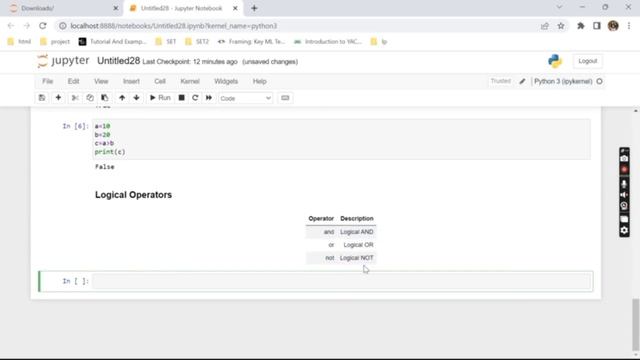Click the notebook vertical scrollbar thumb
Viewport: 640px width, 360px height.
635,324
